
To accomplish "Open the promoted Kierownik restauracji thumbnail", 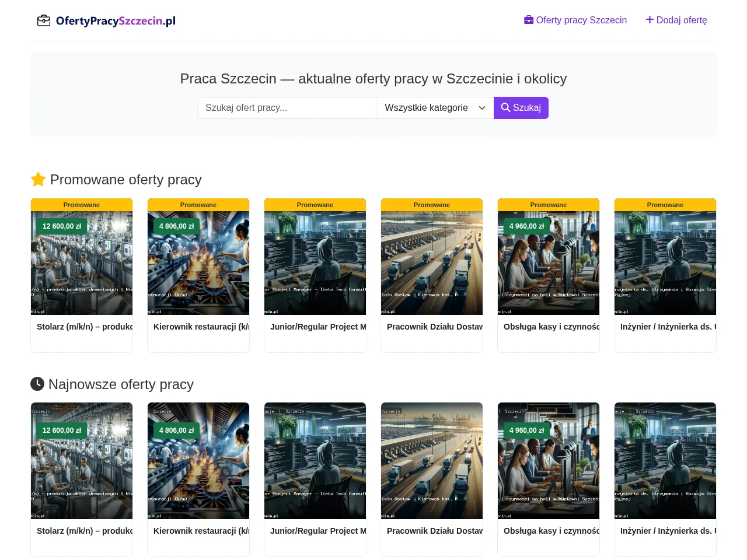I will tap(198, 263).
